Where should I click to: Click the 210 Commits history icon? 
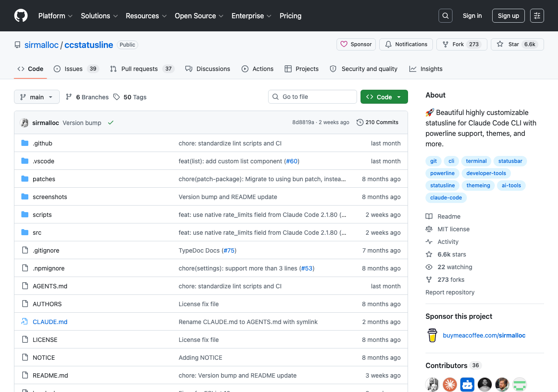point(360,122)
